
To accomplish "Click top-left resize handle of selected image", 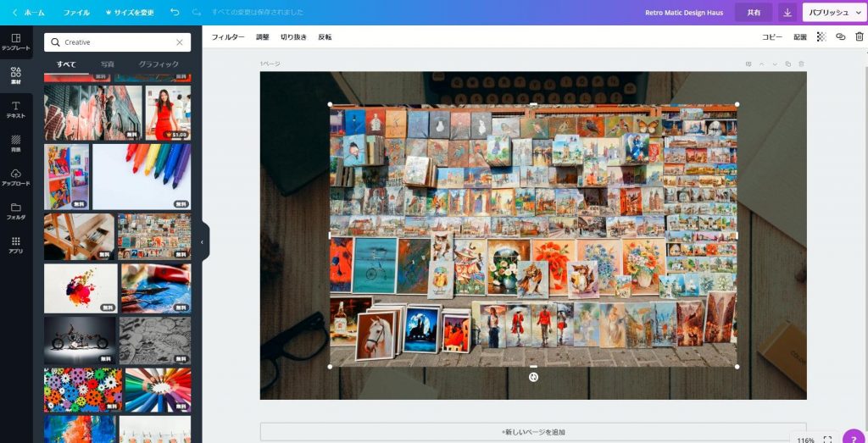I will pyautogui.click(x=330, y=104).
